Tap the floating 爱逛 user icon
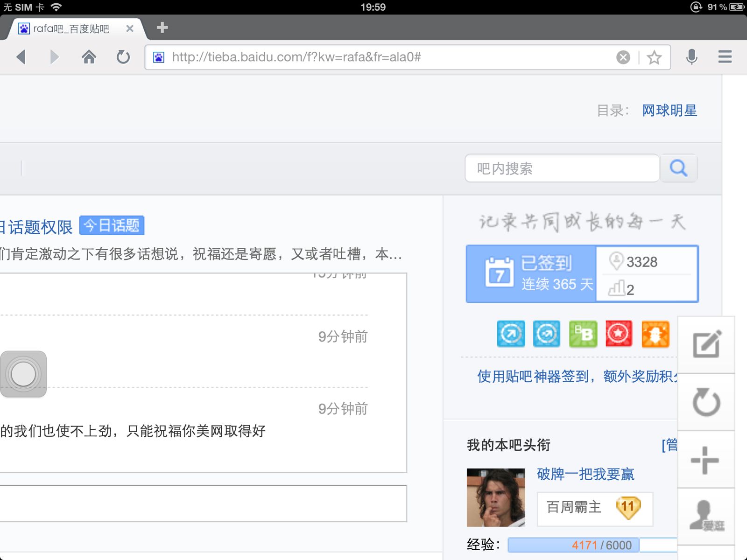The width and height of the screenshot is (747, 560). click(706, 517)
